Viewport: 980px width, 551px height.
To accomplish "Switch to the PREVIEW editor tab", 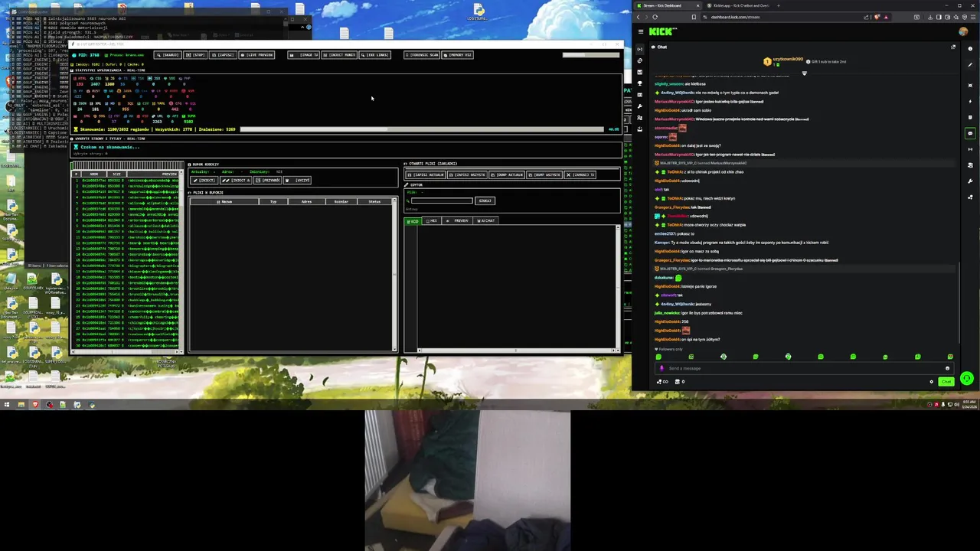I will 458,221.
